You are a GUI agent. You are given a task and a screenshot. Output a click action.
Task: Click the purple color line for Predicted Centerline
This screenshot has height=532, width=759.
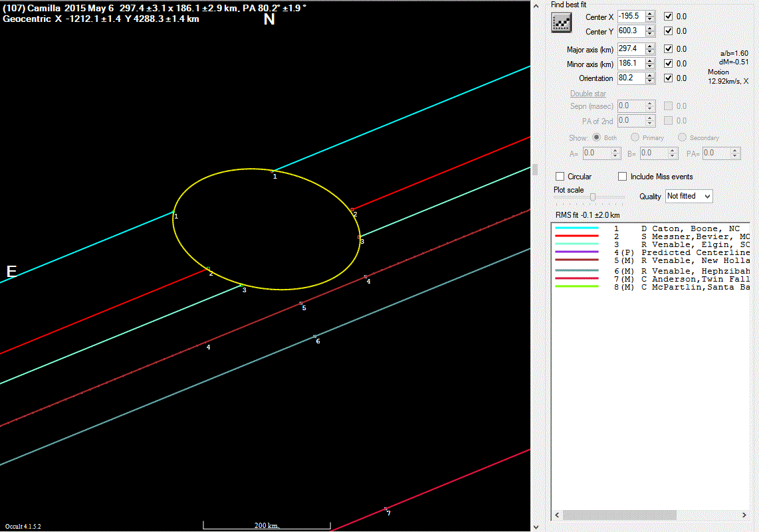tap(577, 252)
